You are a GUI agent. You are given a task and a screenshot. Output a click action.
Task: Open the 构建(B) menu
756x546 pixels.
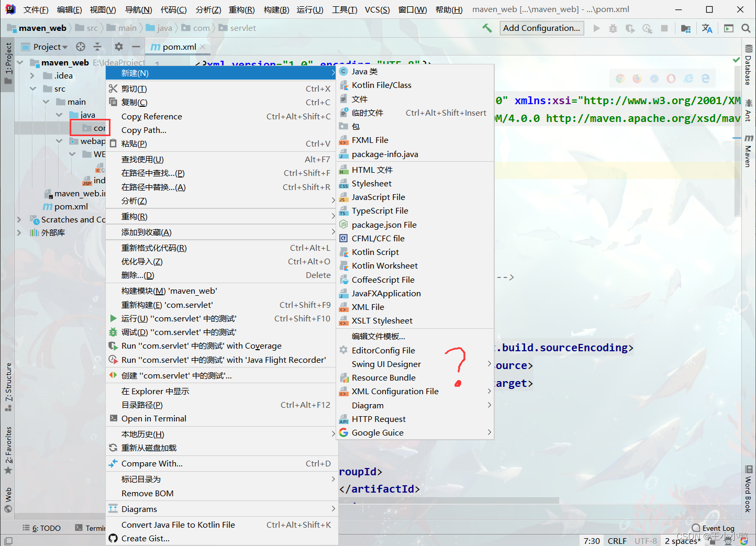tap(276, 9)
